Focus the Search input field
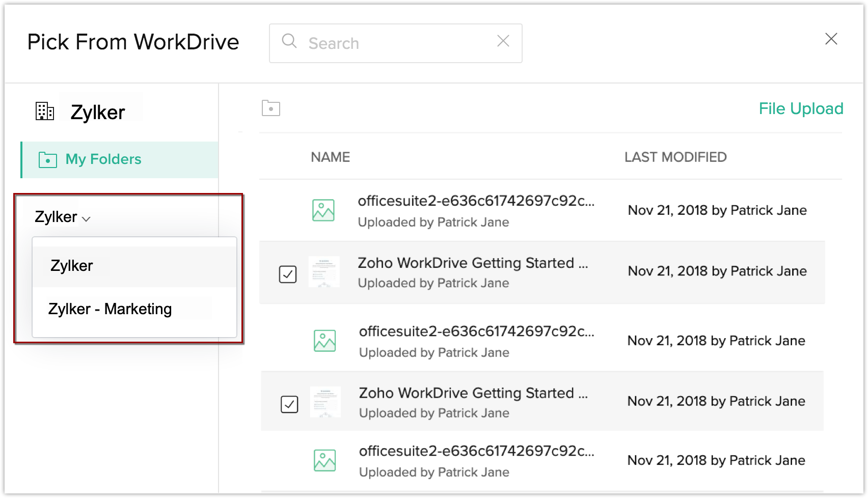 click(396, 43)
